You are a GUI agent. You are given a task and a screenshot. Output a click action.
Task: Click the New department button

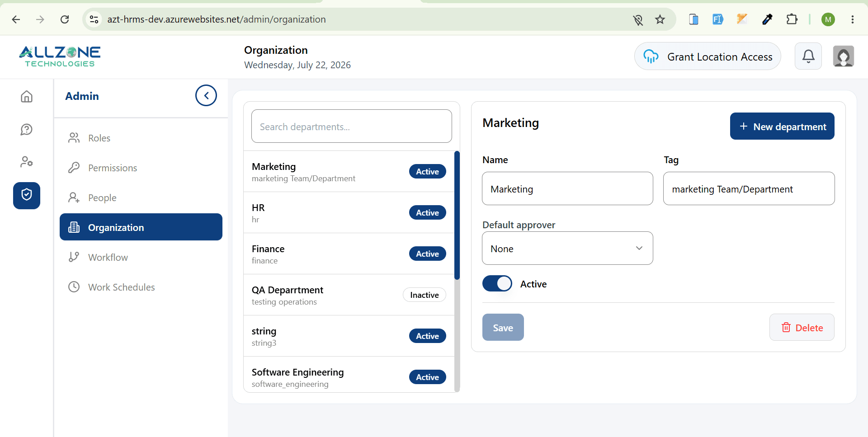782,126
